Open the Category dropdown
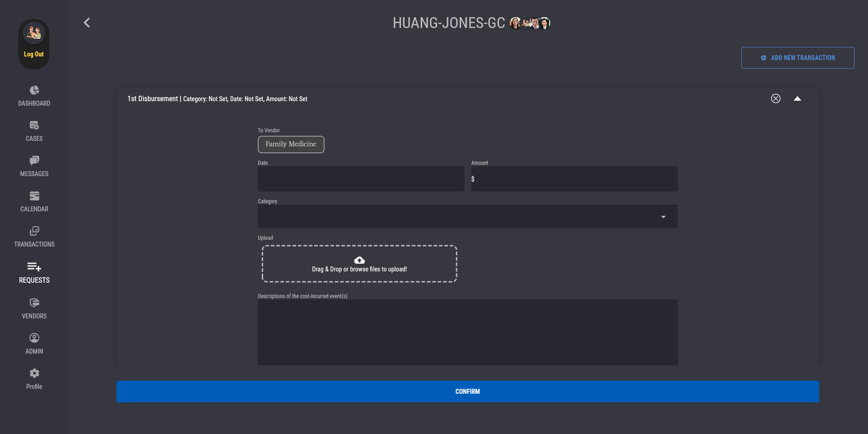Image resolution: width=868 pixels, height=434 pixels. coord(467,217)
